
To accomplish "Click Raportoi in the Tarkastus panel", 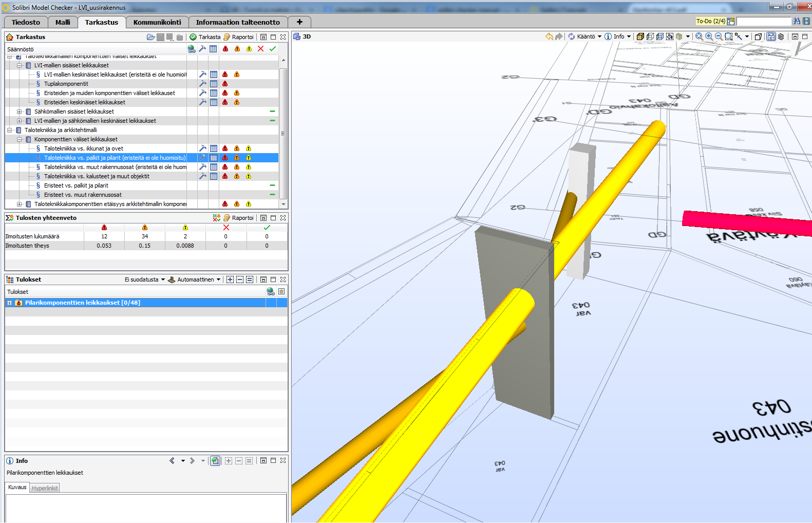I will 238,37.
